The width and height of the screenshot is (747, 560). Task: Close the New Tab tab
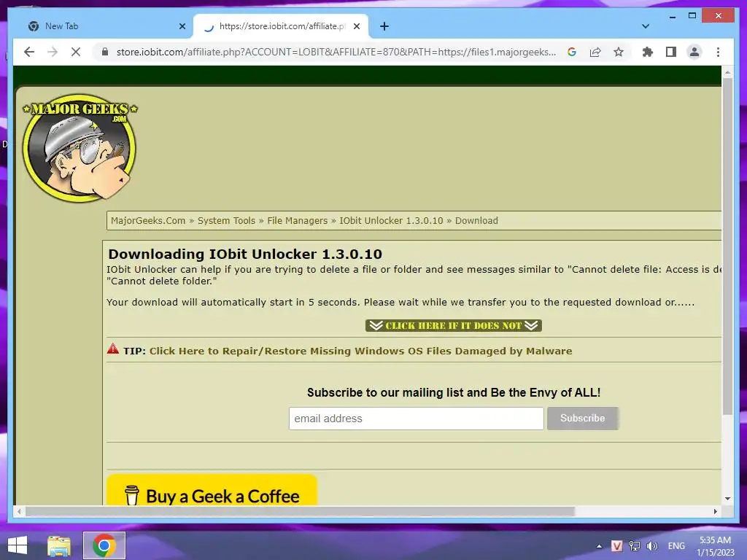click(182, 26)
